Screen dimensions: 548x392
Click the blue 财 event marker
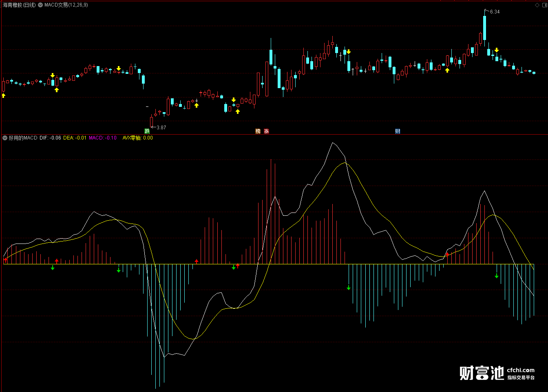coord(398,131)
